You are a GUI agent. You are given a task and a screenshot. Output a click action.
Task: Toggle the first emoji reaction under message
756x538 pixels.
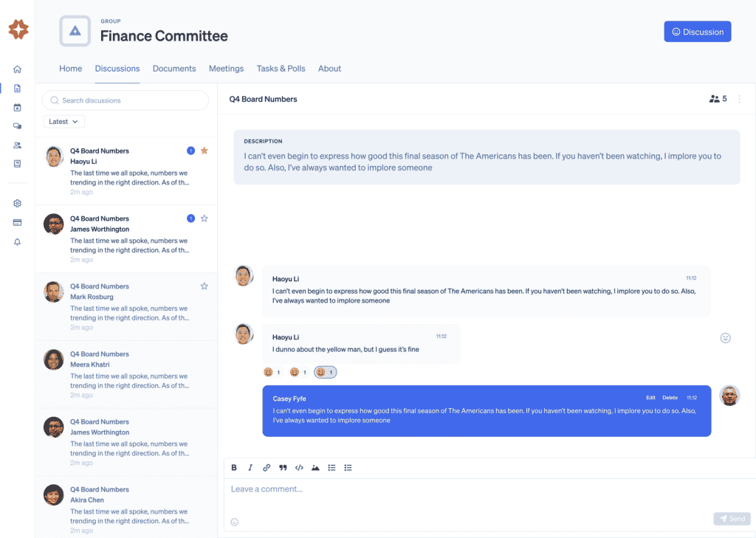272,372
